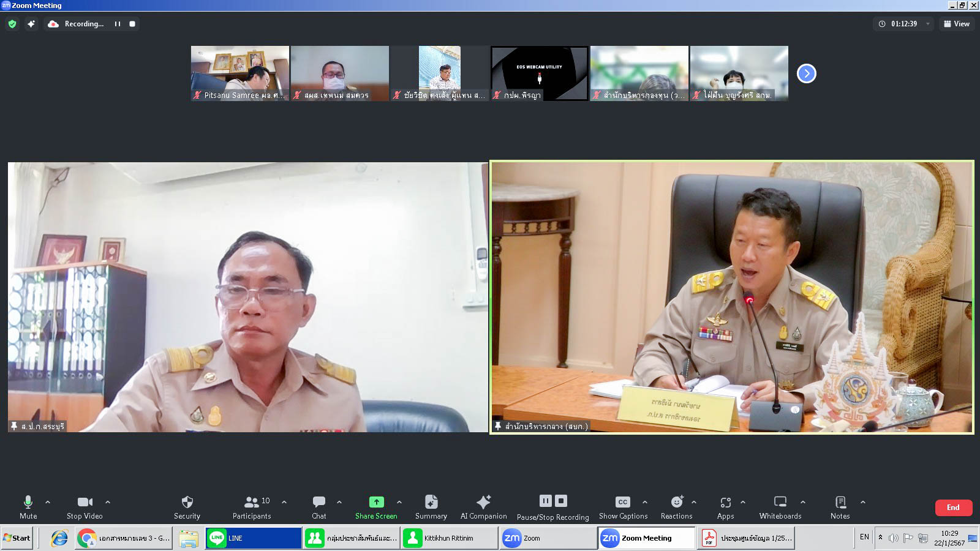Stop recording using top bar button

132,24
